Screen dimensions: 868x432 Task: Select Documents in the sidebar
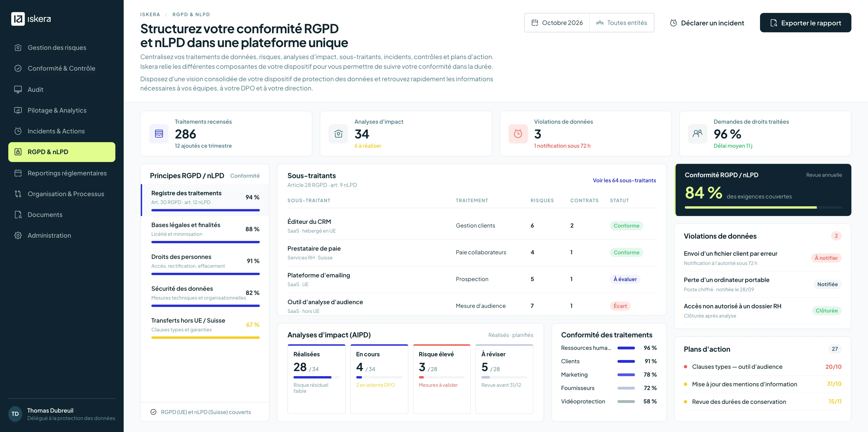coord(62,215)
